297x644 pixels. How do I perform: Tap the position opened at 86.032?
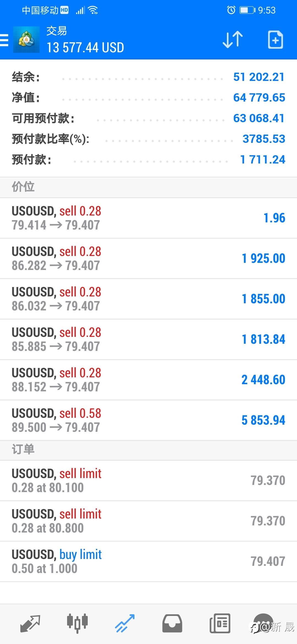pos(148,299)
